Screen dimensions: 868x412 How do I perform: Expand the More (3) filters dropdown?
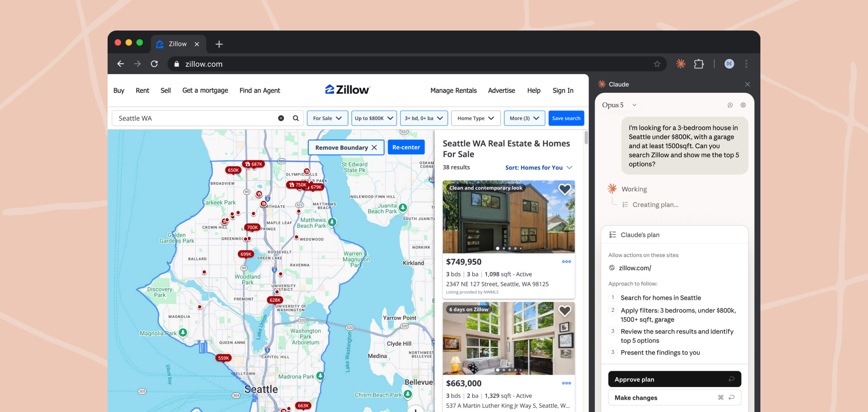525,118
